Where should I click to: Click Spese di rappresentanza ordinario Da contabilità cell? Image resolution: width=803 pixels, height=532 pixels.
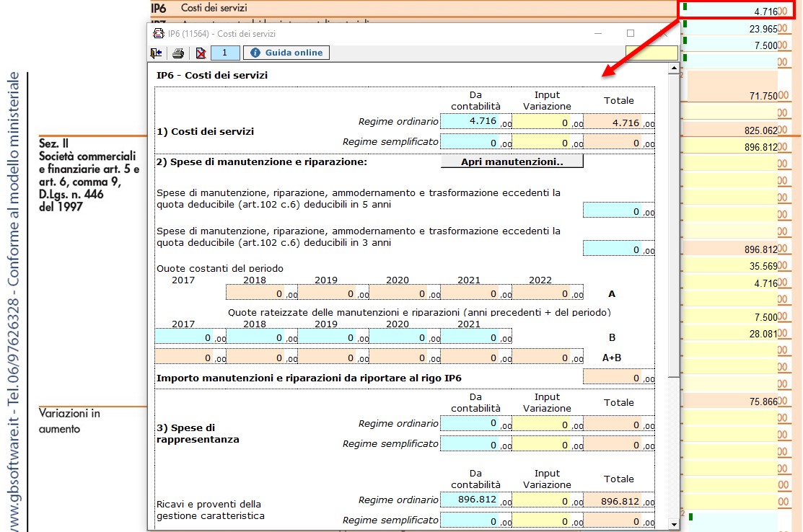tap(475, 424)
